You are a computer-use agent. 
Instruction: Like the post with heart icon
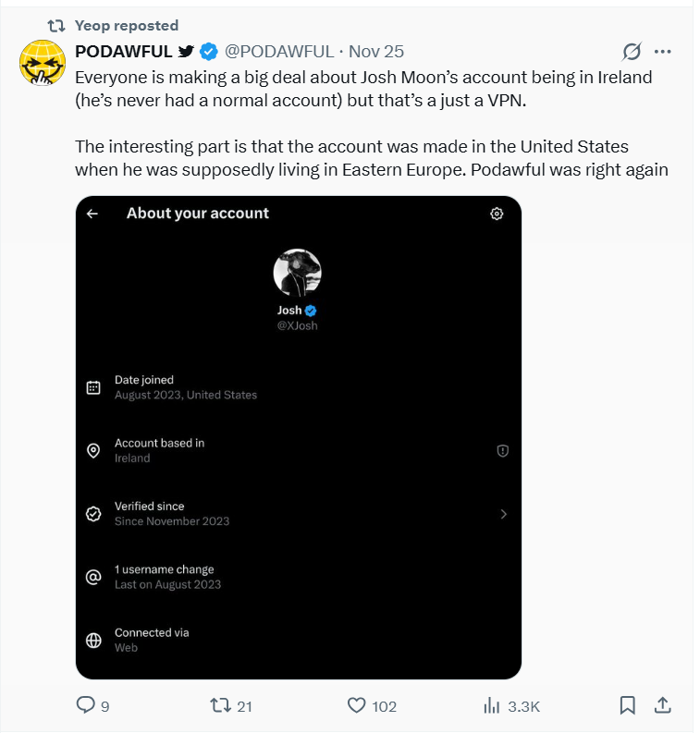coord(357,705)
